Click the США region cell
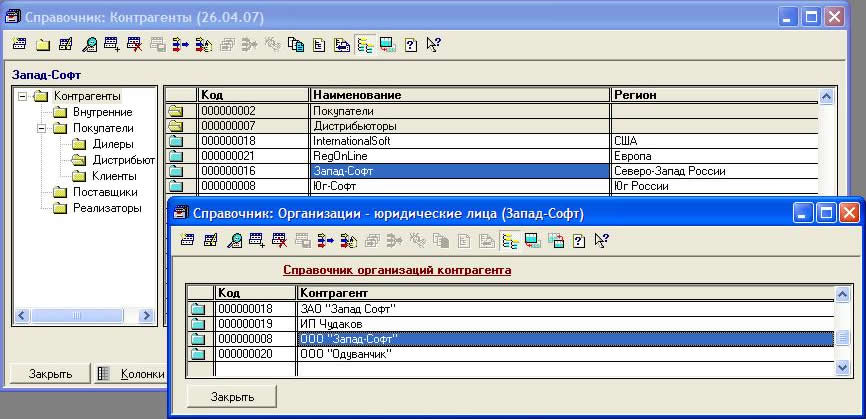The height and width of the screenshot is (419, 866). coord(714,141)
